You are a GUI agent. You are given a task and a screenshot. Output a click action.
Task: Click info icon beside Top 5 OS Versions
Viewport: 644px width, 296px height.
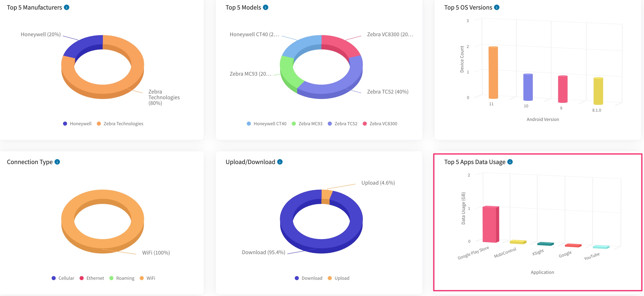[497, 8]
